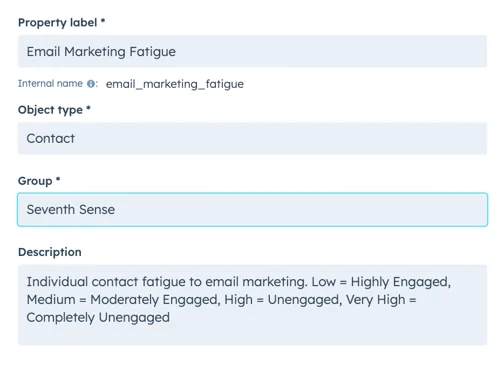Open the Object type dropdown showing Contact

(x=252, y=138)
